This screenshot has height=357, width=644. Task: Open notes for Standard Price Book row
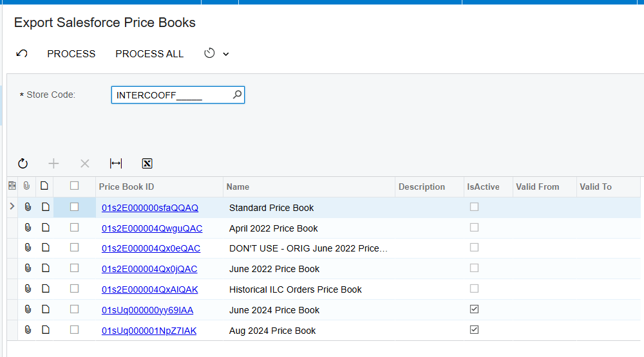pyautogui.click(x=46, y=207)
